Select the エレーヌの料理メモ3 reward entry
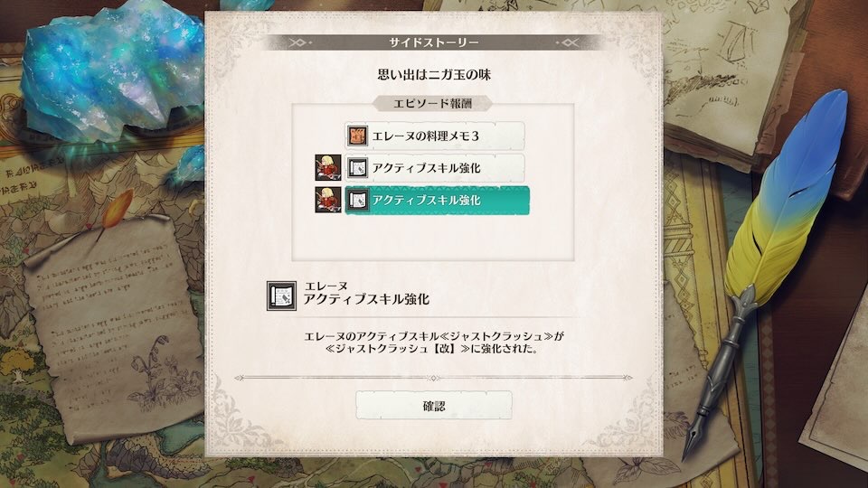The height and width of the screenshot is (488, 868). 435,136
